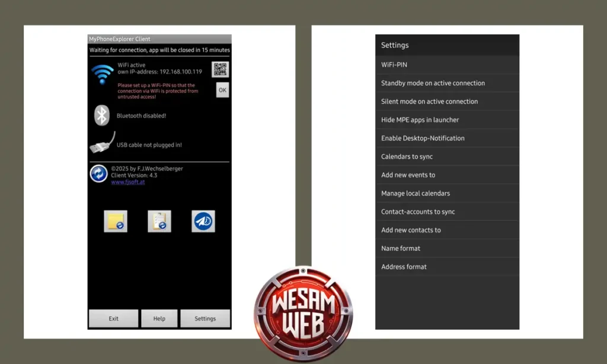Open the Tasks clipboard shortcut icon
The height and width of the screenshot is (364, 607).
click(159, 220)
